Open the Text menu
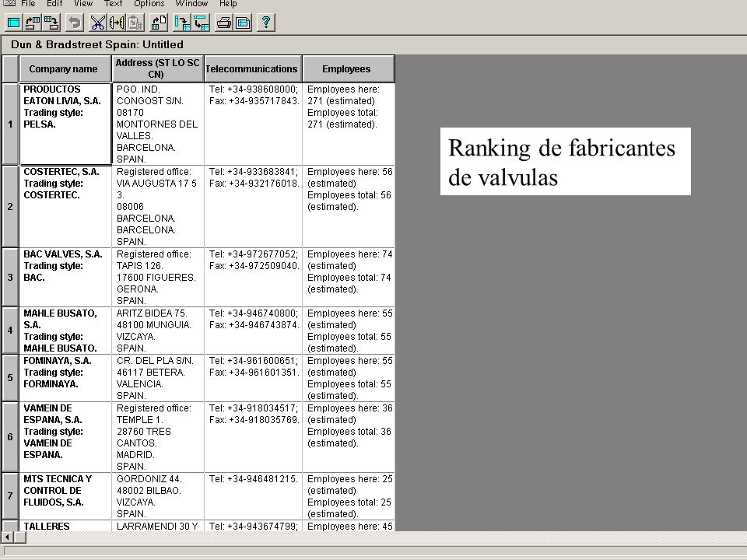The height and width of the screenshot is (560, 747). 114,3
